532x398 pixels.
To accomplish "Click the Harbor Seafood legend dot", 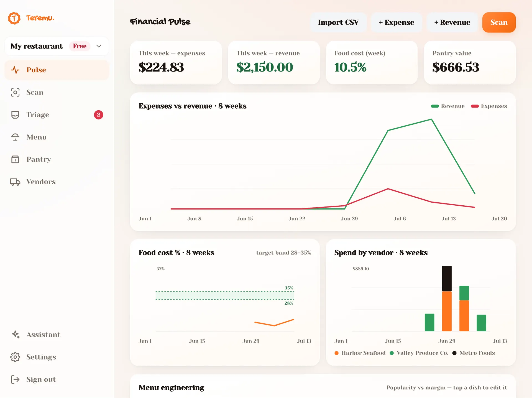I will (x=336, y=353).
